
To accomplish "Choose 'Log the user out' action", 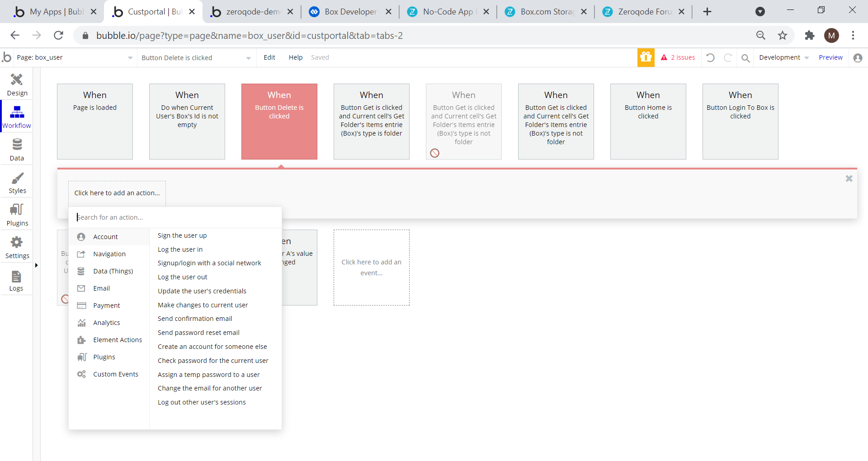I will (x=182, y=277).
